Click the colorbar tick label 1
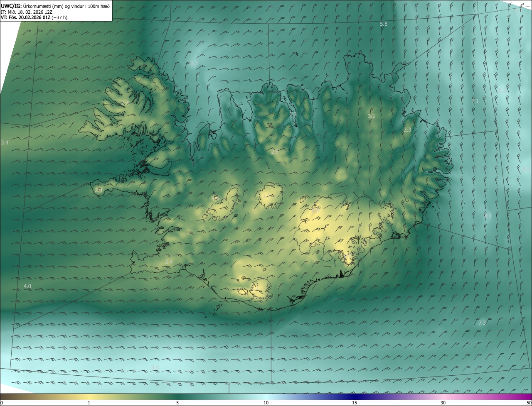This screenshot has height=406, width=532. point(89,403)
